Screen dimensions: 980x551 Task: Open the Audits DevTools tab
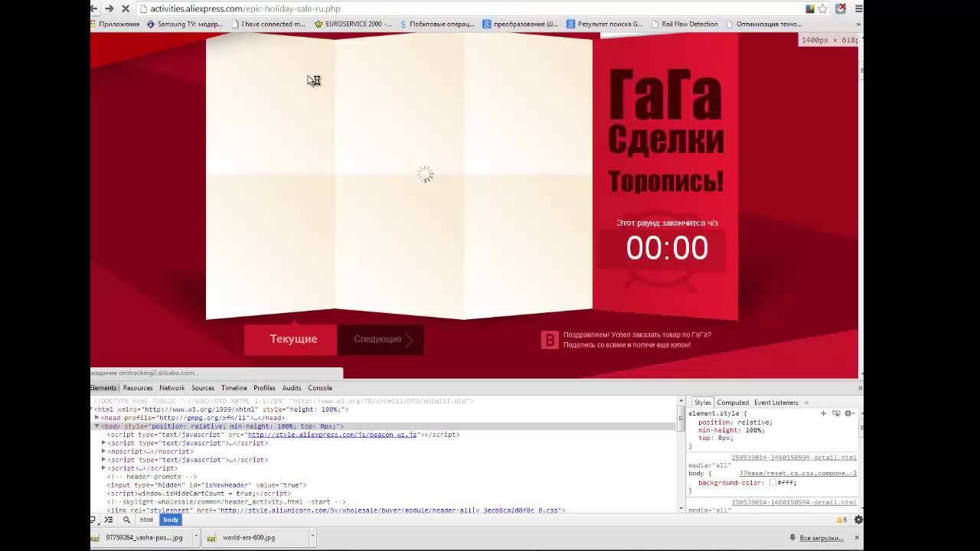[292, 388]
